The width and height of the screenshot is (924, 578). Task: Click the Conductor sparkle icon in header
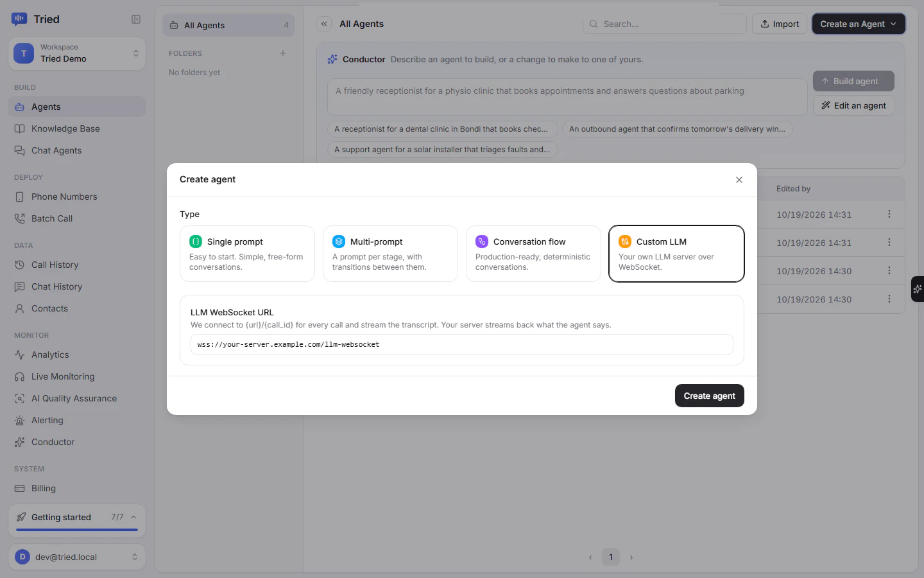pos(332,59)
